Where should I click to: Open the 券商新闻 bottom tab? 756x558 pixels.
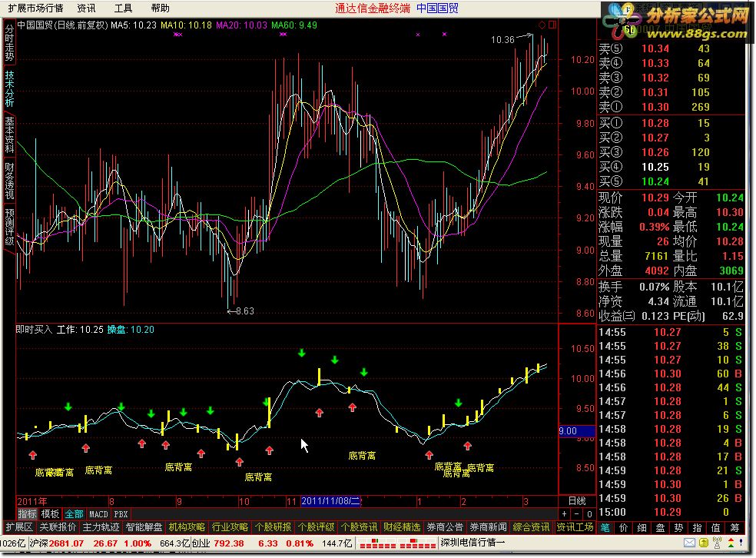(x=488, y=527)
